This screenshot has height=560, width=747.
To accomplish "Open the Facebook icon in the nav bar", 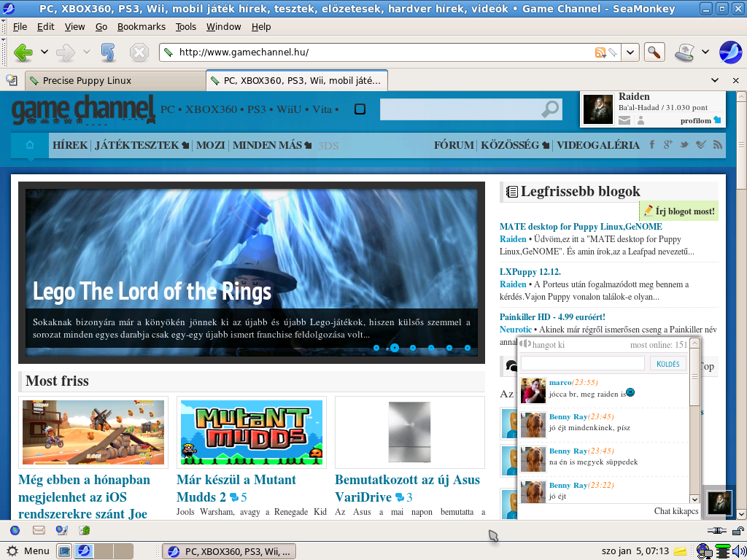I will [x=651, y=145].
